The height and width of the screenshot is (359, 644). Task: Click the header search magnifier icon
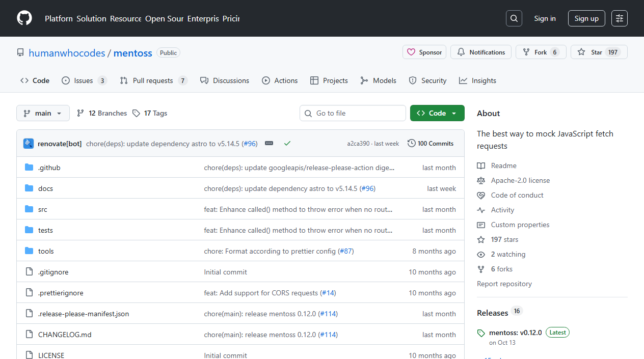[x=514, y=18]
